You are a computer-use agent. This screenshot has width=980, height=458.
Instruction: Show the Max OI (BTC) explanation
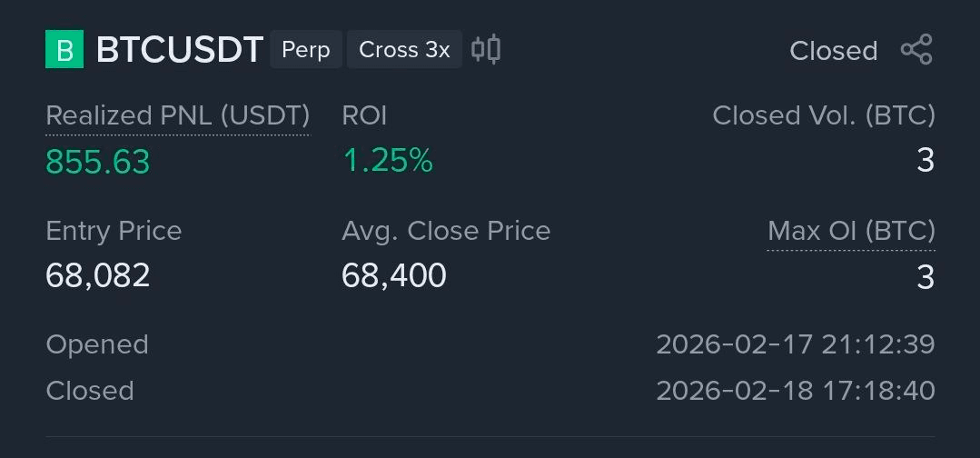[x=851, y=232]
